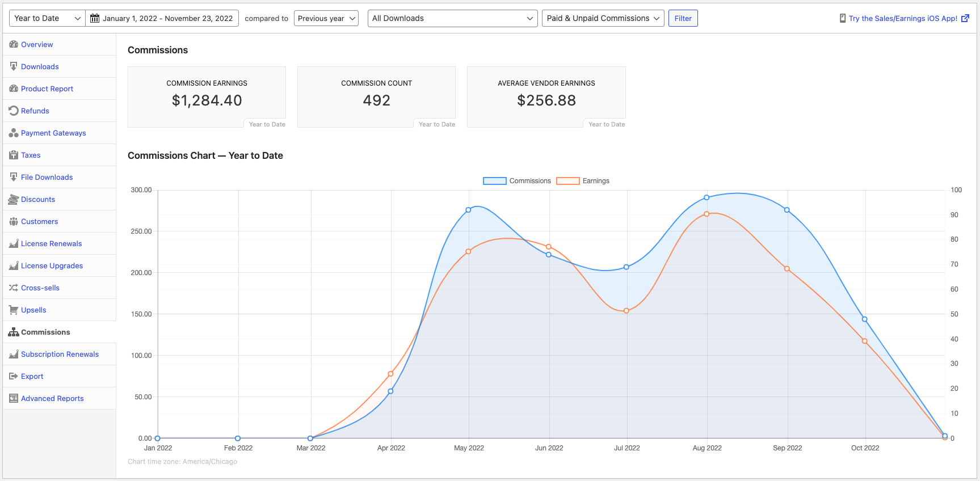This screenshot has width=980, height=481.
Task: Click the calendar icon beside the date range
Action: click(x=95, y=19)
